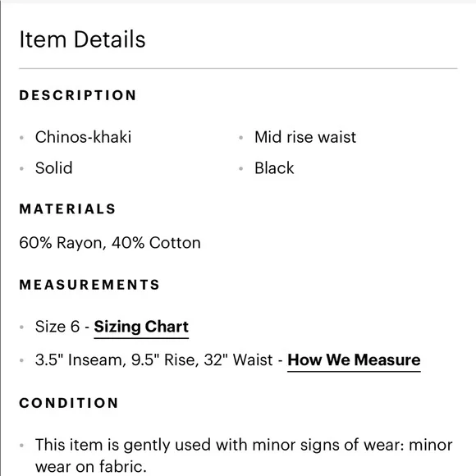Click the 3.5" Inseam measurement text
This screenshot has height=476, width=476.
tap(80, 360)
